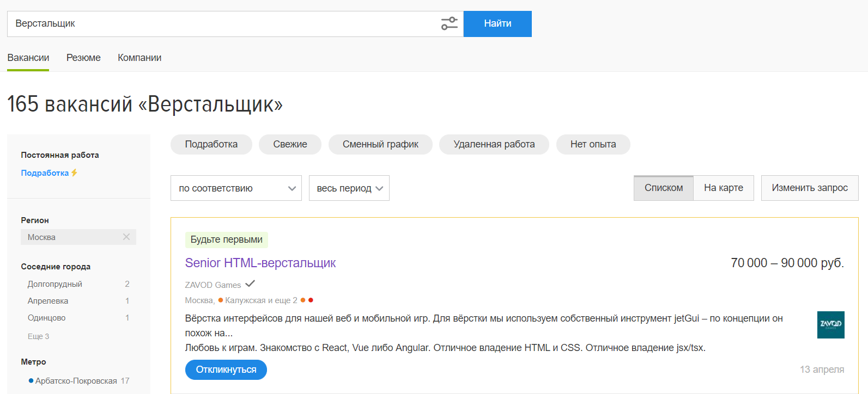Open the Senior HTML-верстальщик vacancy

260,263
